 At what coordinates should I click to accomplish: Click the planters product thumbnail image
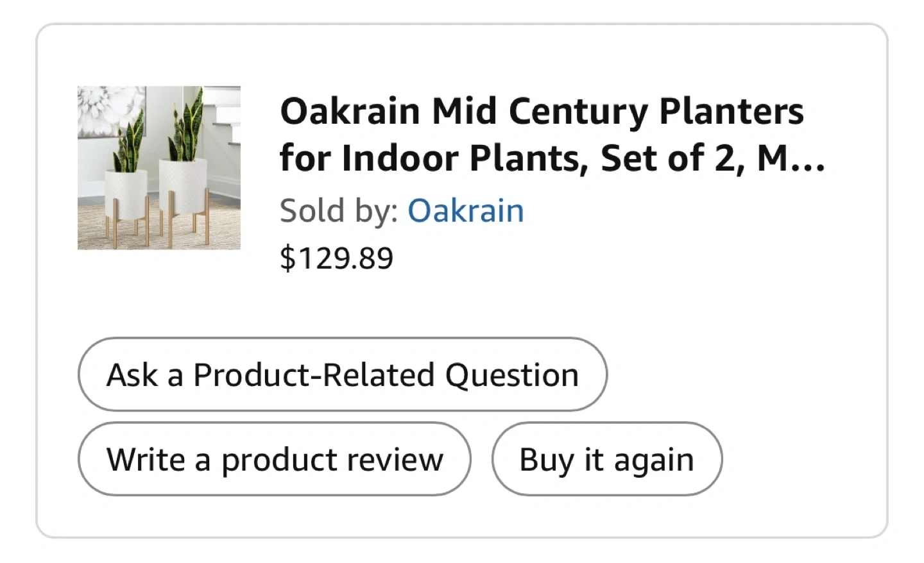159,167
